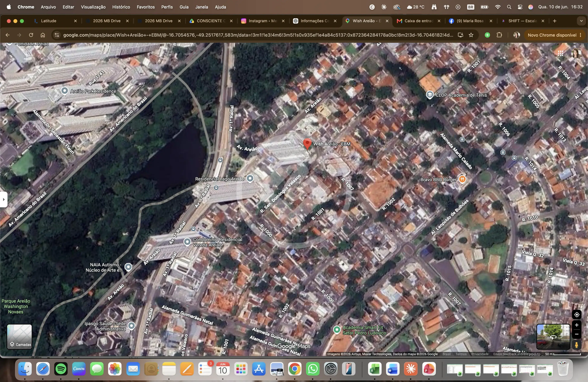Click the address bar URL field
This screenshot has height=382, width=588.
coord(258,35)
